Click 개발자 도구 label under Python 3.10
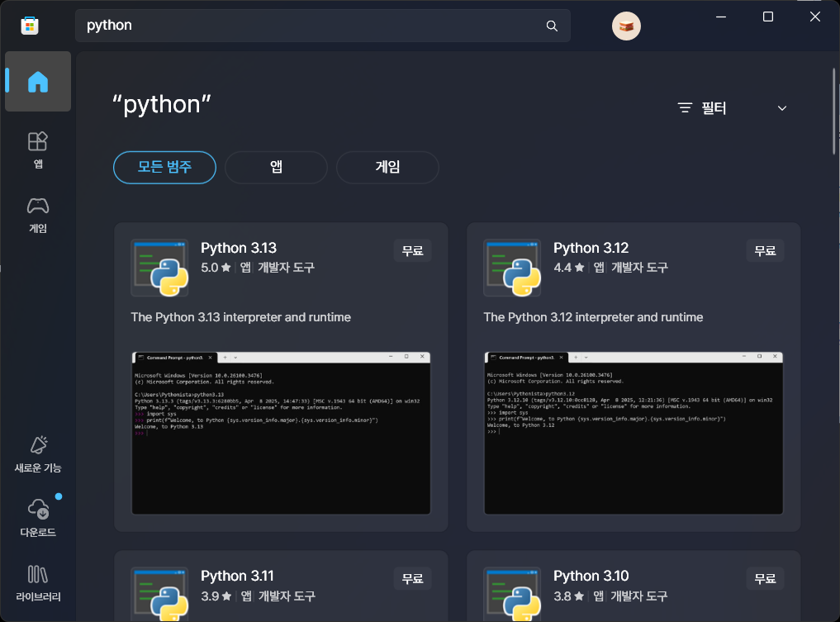 pos(639,596)
